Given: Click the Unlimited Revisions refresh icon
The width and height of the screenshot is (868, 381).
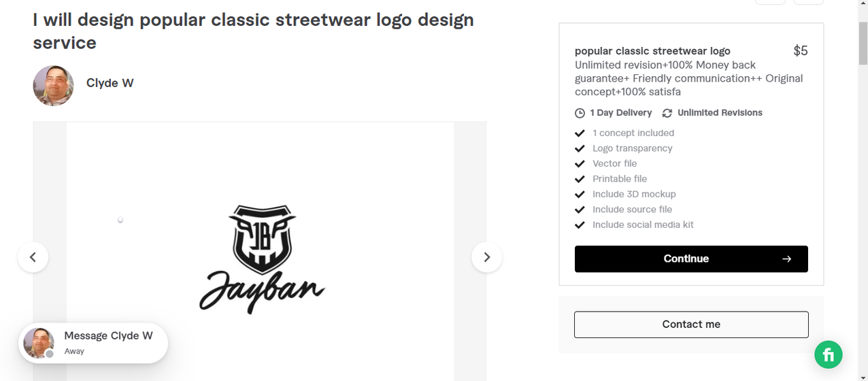Looking at the screenshot, I should [x=667, y=113].
